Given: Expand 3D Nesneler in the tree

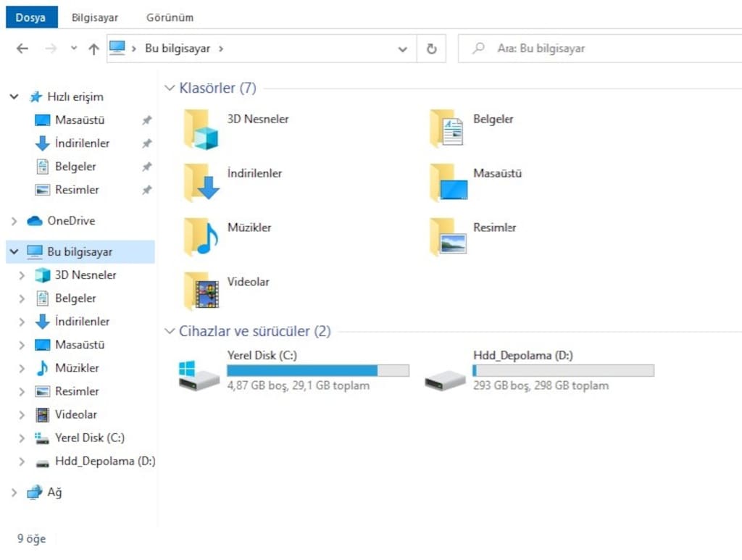Looking at the screenshot, I should point(22,275).
